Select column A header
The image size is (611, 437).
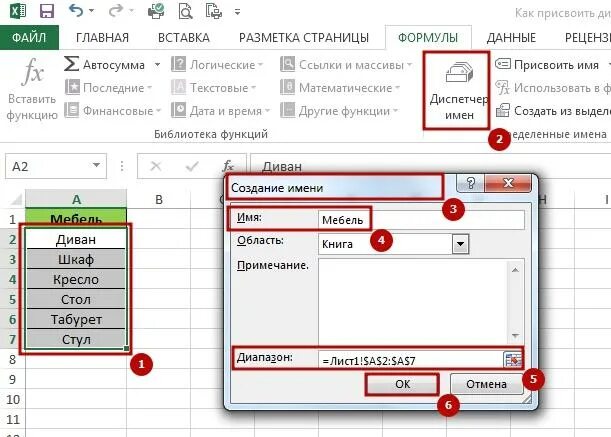click(x=76, y=199)
